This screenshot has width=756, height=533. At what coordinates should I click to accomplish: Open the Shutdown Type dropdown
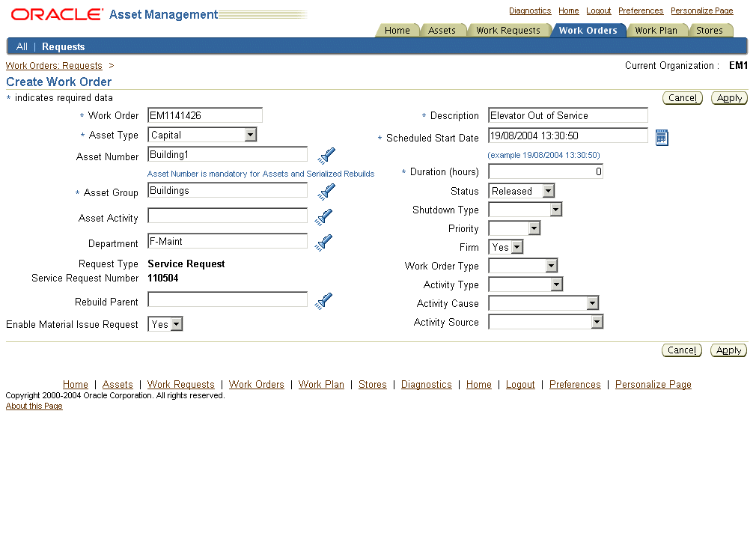(525, 210)
